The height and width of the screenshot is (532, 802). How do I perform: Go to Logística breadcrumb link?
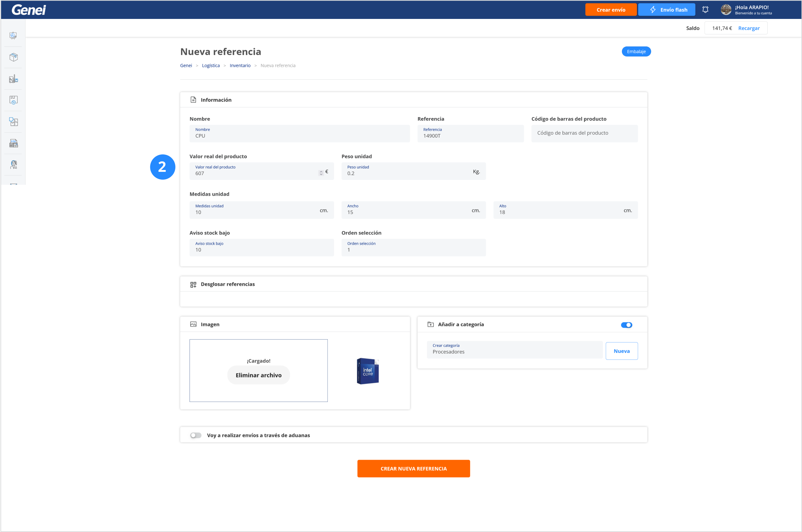click(210, 65)
